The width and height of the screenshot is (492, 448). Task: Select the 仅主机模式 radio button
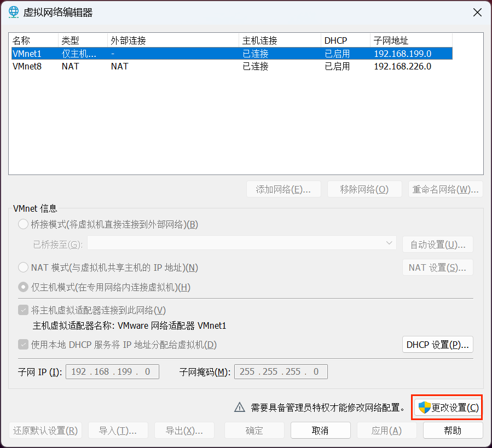click(x=24, y=287)
